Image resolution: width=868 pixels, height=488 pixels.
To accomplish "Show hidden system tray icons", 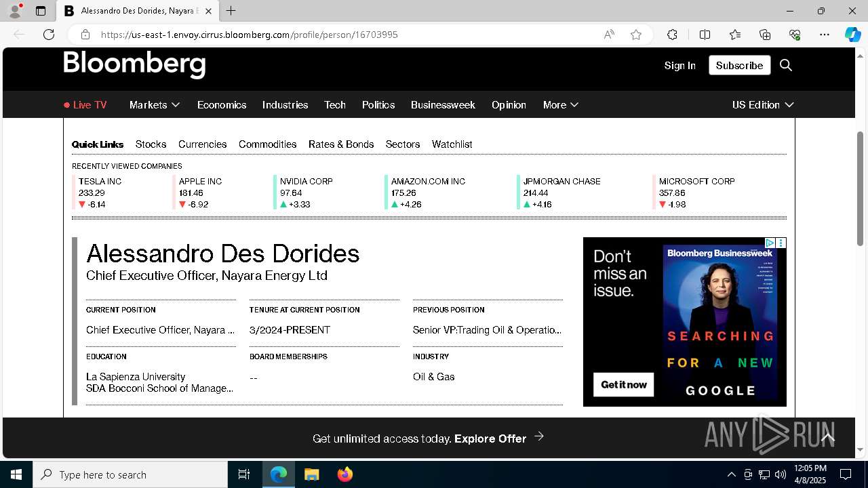I will point(731,474).
